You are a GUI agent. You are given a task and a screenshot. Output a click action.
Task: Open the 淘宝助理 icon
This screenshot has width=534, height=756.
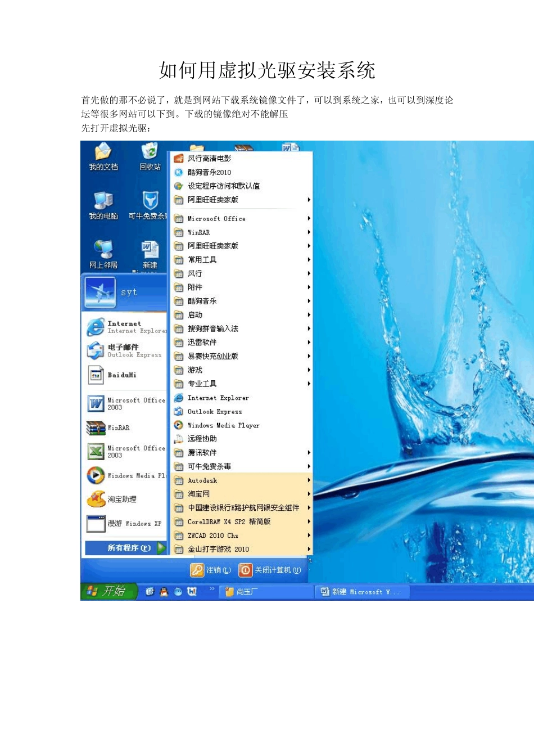point(96,499)
